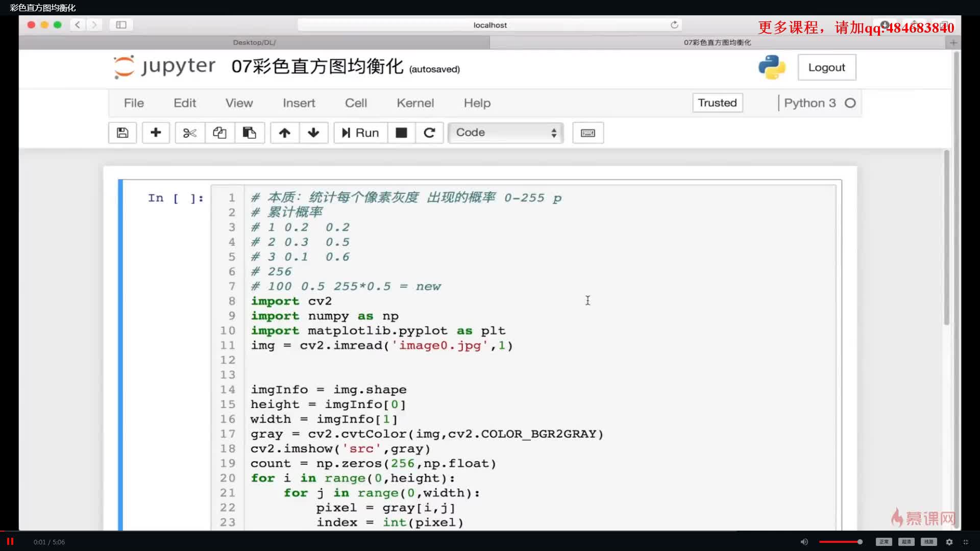
Task: Click the Logout button
Action: [x=826, y=67]
